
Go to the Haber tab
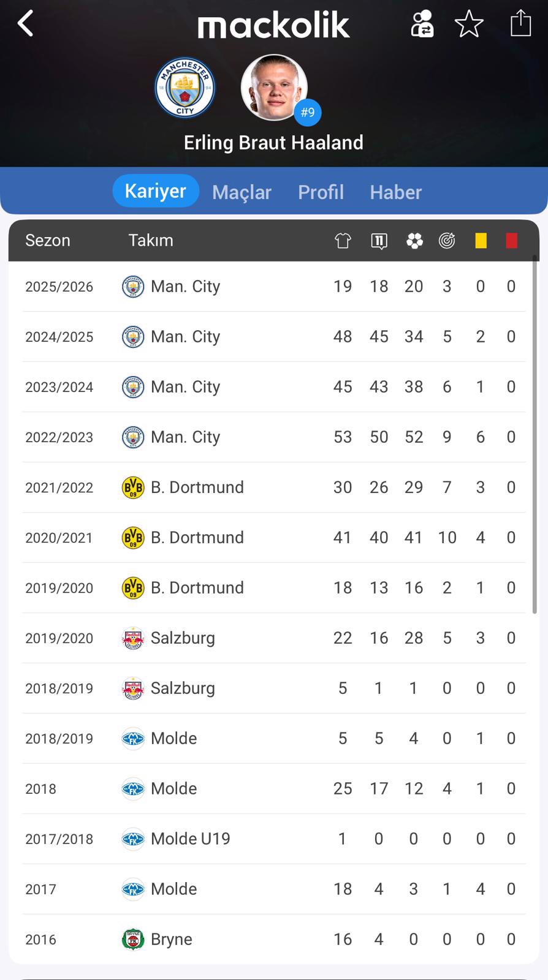(395, 192)
